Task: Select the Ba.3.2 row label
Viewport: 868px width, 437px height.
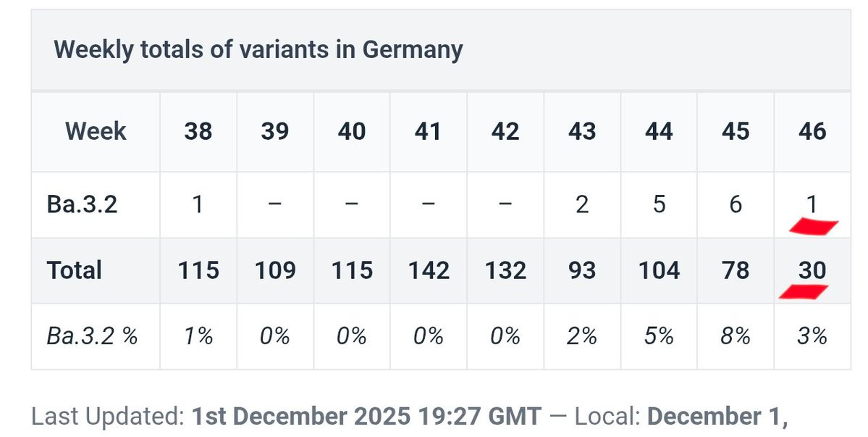Action: (82, 204)
